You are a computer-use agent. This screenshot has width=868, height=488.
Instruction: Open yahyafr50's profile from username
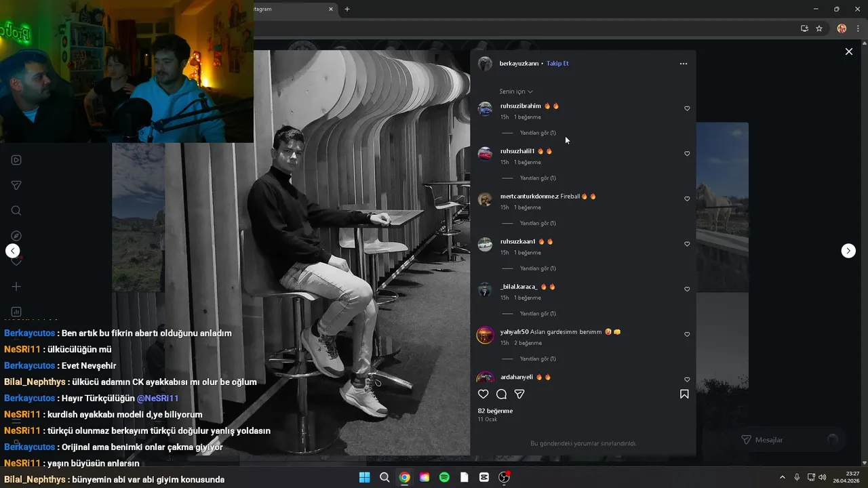coord(514,332)
